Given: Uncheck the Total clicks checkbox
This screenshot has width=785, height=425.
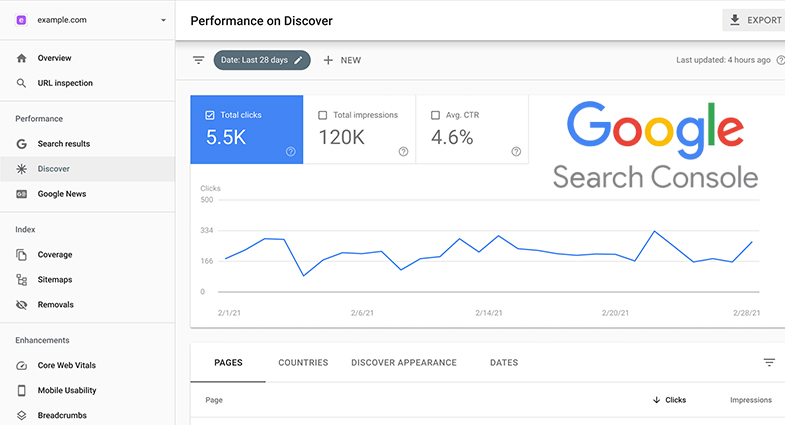Looking at the screenshot, I should [x=210, y=115].
